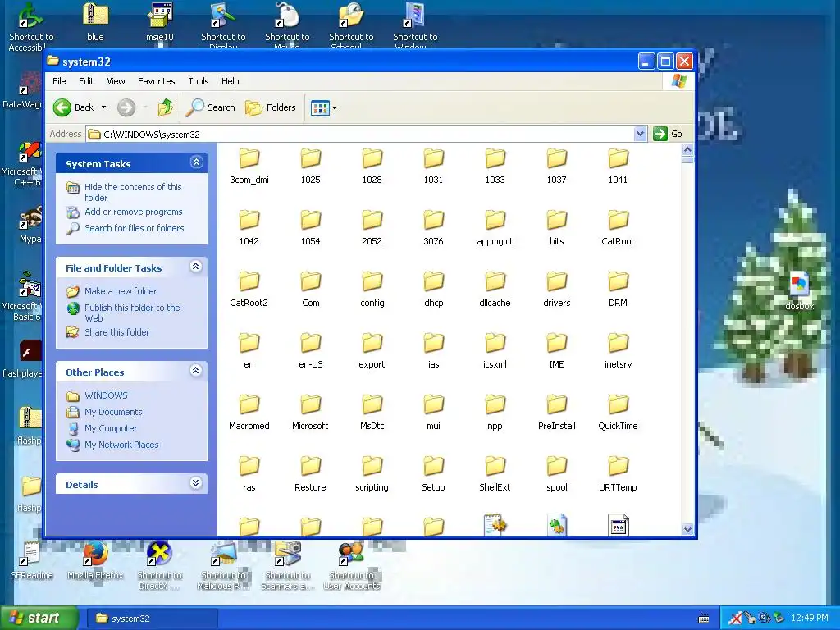Viewport: 840px width, 630px height.
Task: Collapse the Other Places panel
Action: [196, 371]
